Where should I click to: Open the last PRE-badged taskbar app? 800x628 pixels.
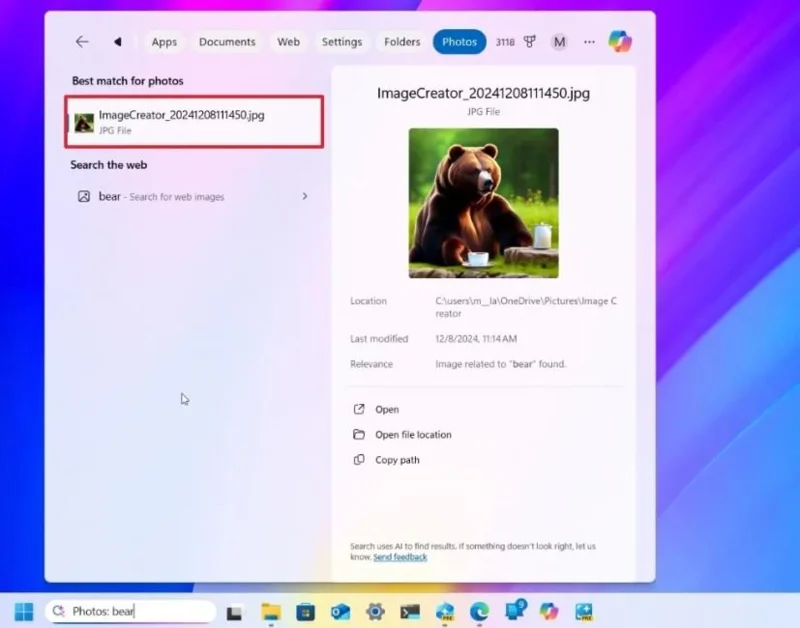tap(584, 612)
